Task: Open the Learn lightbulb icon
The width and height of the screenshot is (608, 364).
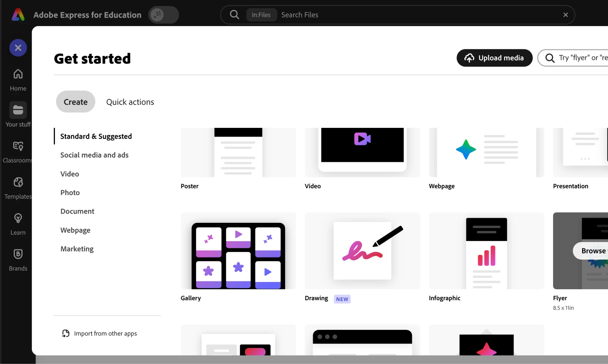Action: (18, 218)
